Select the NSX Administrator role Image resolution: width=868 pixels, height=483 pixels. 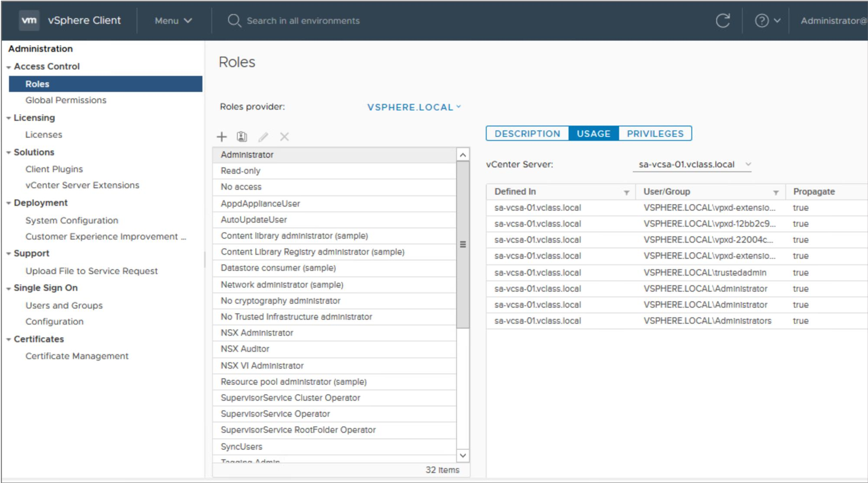coord(334,333)
